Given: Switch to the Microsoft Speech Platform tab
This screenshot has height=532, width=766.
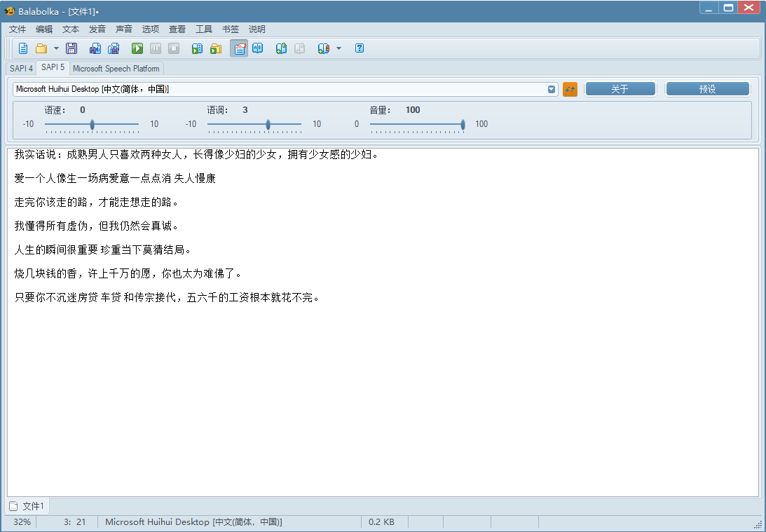Looking at the screenshot, I should [x=116, y=69].
